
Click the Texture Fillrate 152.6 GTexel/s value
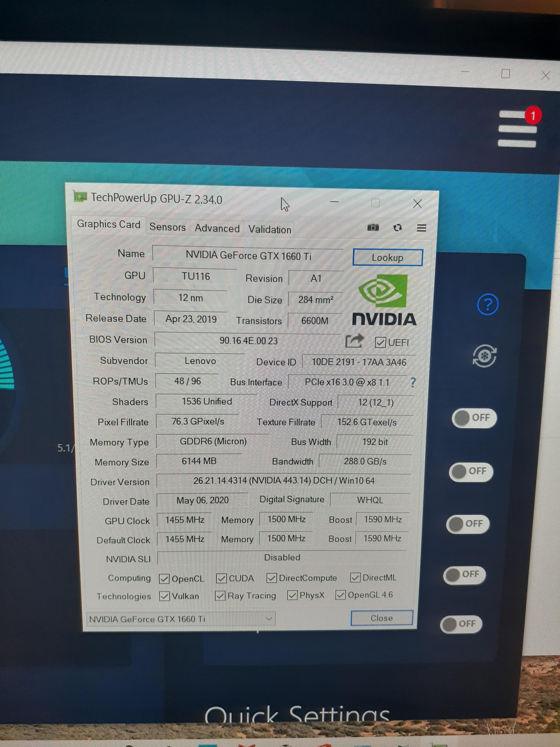coord(367,422)
